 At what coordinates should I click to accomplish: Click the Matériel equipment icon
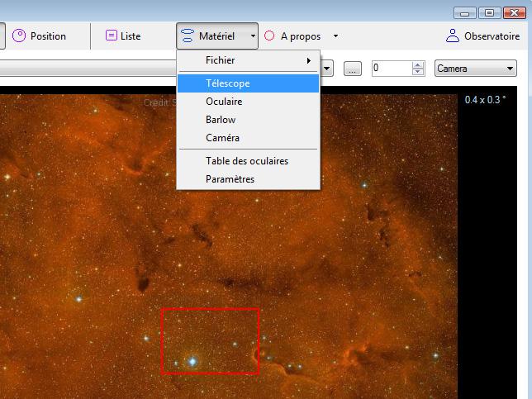(x=188, y=36)
